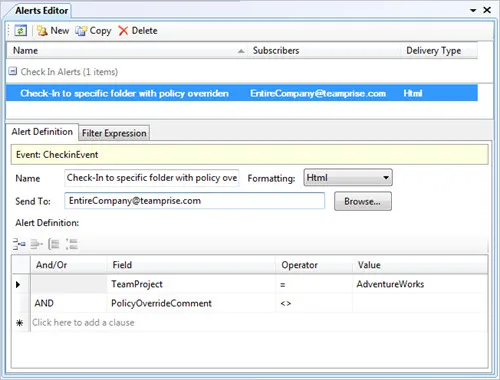Click the refresh alerts icon
Image resolution: width=500 pixels, height=380 pixels.
(x=20, y=31)
